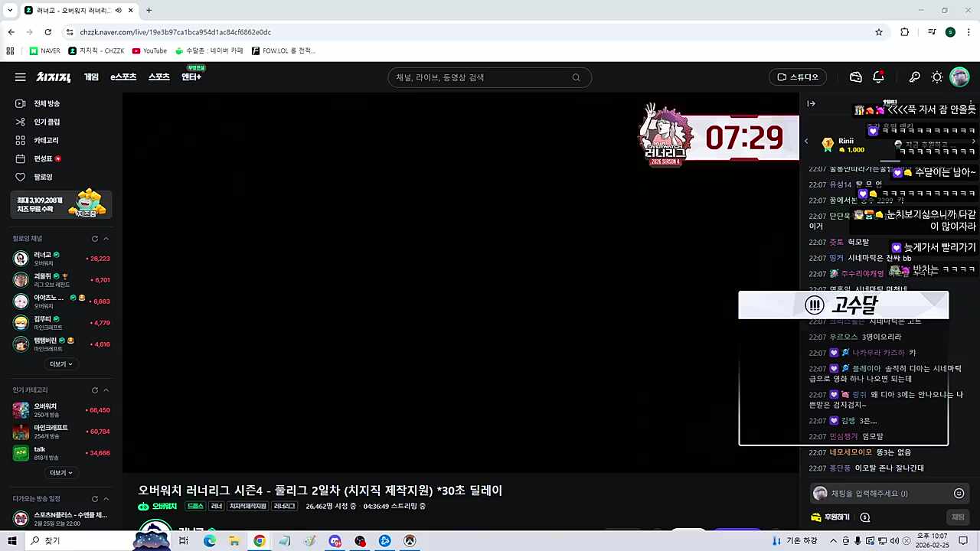Collapse the chat panel with the arrow toggle
980x551 pixels.
(x=811, y=103)
